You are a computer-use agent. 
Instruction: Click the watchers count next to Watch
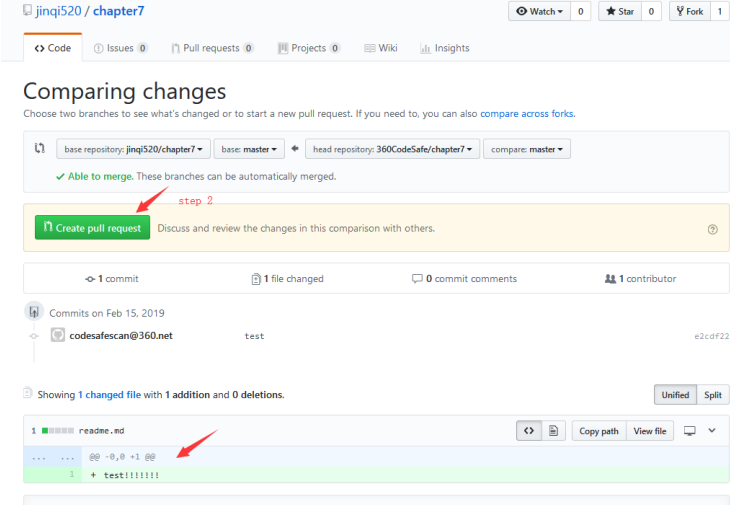pyautogui.click(x=581, y=11)
